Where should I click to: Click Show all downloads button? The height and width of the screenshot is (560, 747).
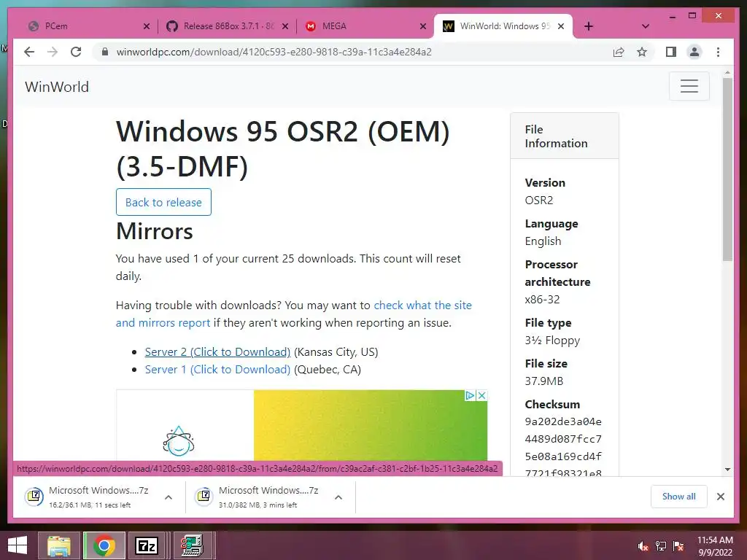pyautogui.click(x=679, y=496)
